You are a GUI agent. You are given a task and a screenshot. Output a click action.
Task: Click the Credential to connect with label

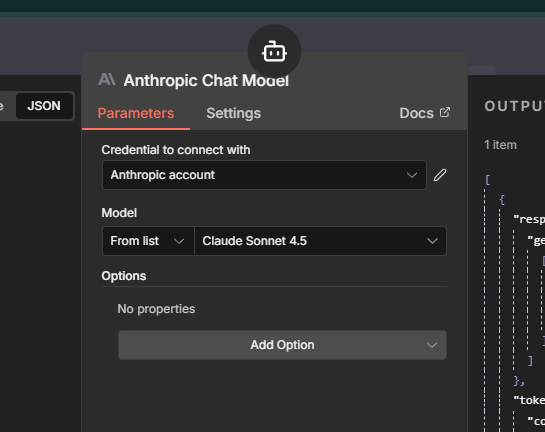[176, 150]
